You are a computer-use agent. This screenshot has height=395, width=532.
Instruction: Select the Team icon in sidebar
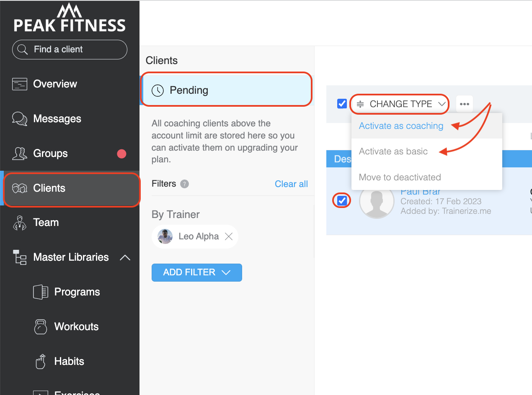20,223
